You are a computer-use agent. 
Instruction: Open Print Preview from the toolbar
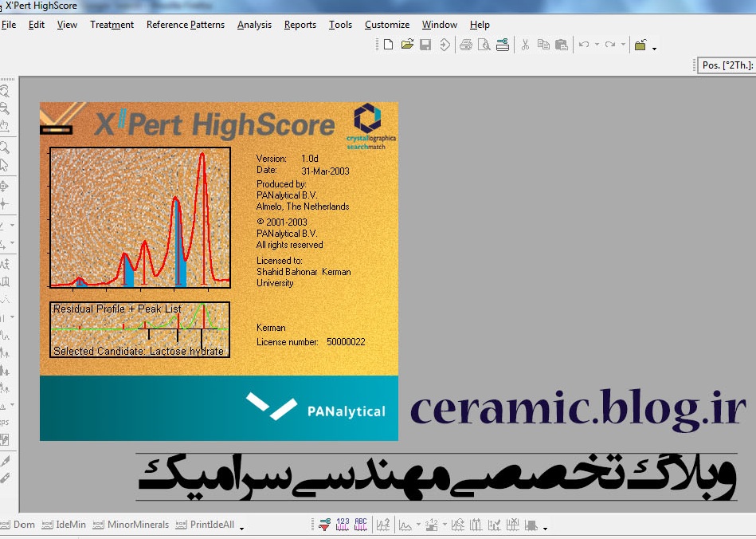[484, 45]
